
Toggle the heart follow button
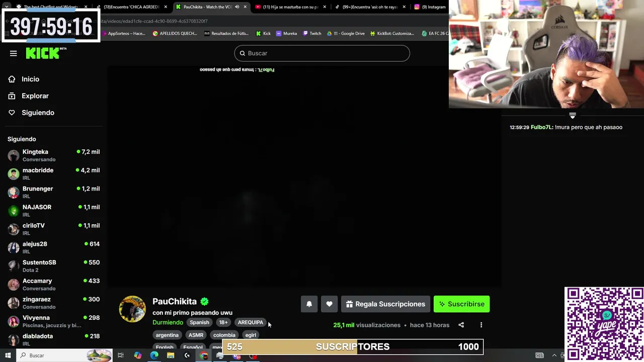[329, 304]
